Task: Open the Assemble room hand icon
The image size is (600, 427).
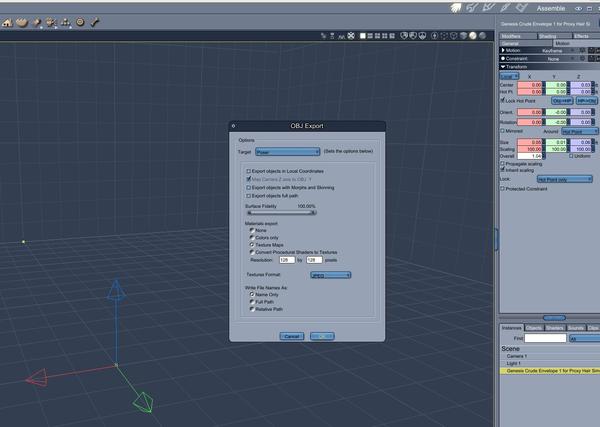Action: (455, 8)
